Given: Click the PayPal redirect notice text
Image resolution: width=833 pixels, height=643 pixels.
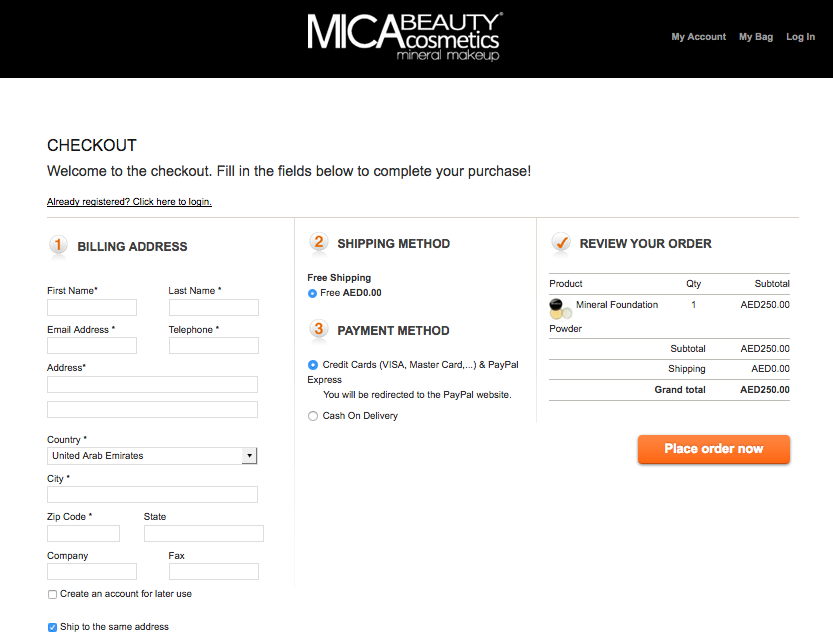Looking at the screenshot, I should (x=417, y=395).
